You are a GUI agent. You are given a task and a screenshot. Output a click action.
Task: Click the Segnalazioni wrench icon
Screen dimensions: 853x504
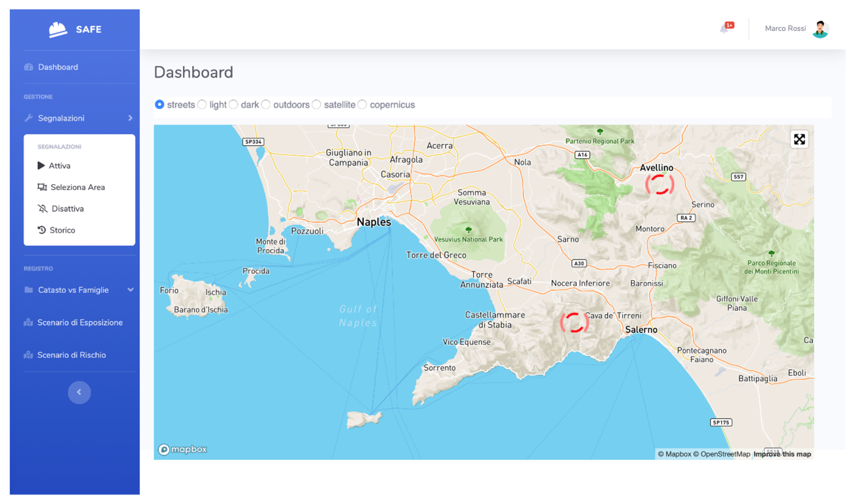click(x=29, y=118)
